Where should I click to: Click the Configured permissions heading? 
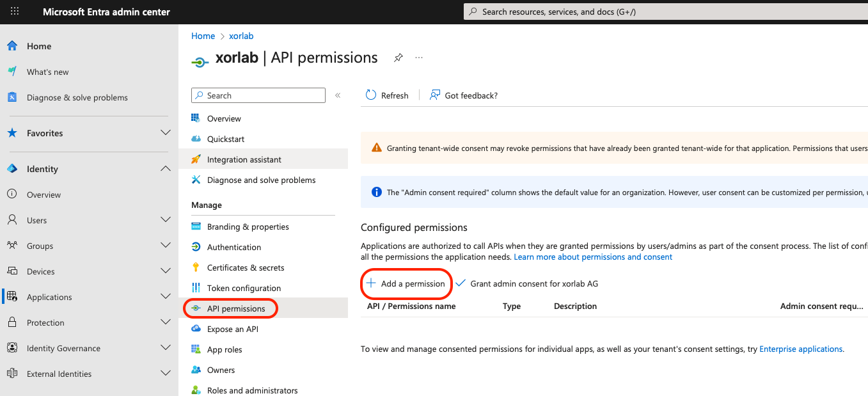pyautogui.click(x=414, y=227)
